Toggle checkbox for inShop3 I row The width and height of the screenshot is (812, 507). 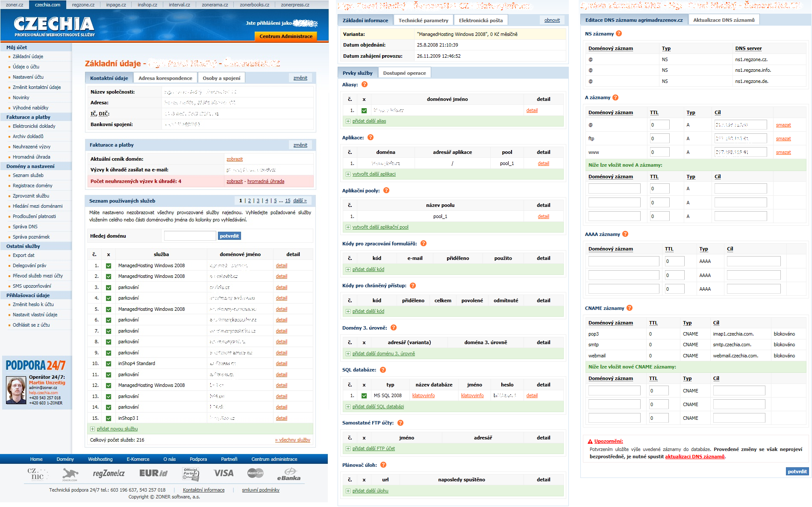pos(109,419)
